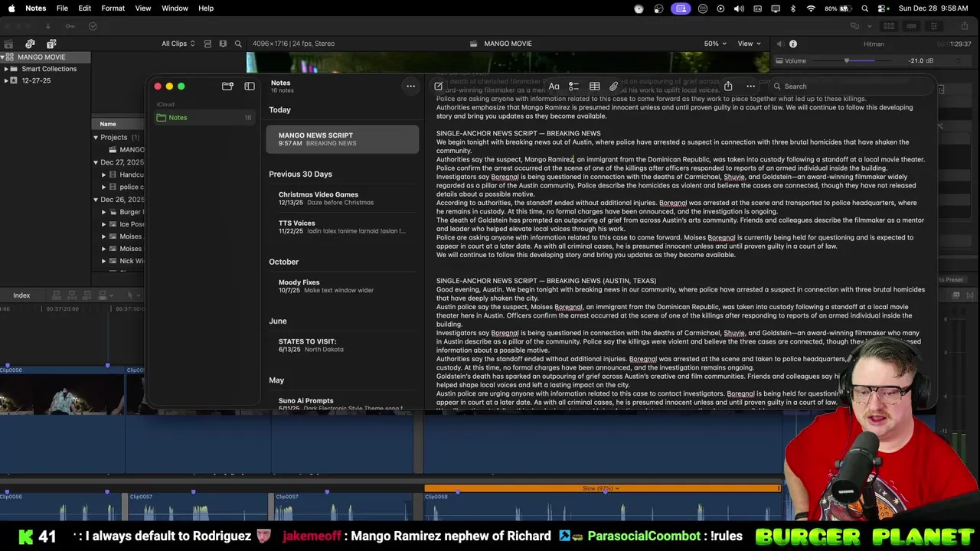Select the Notes folder in iCloud sidebar
The image size is (980, 551).
204,117
